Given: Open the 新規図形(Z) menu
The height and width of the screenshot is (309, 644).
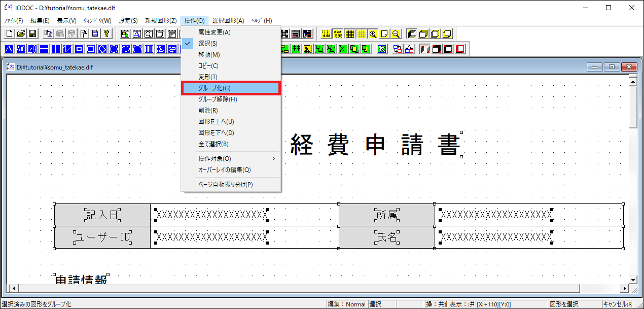Looking at the screenshot, I should point(161,21).
